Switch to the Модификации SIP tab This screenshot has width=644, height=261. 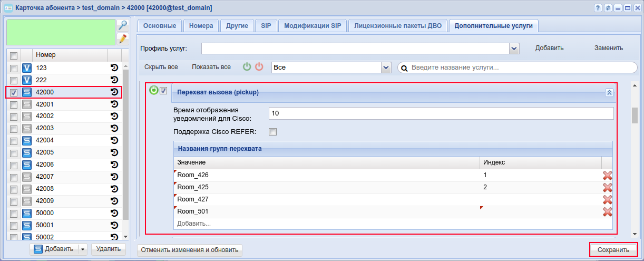(312, 26)
